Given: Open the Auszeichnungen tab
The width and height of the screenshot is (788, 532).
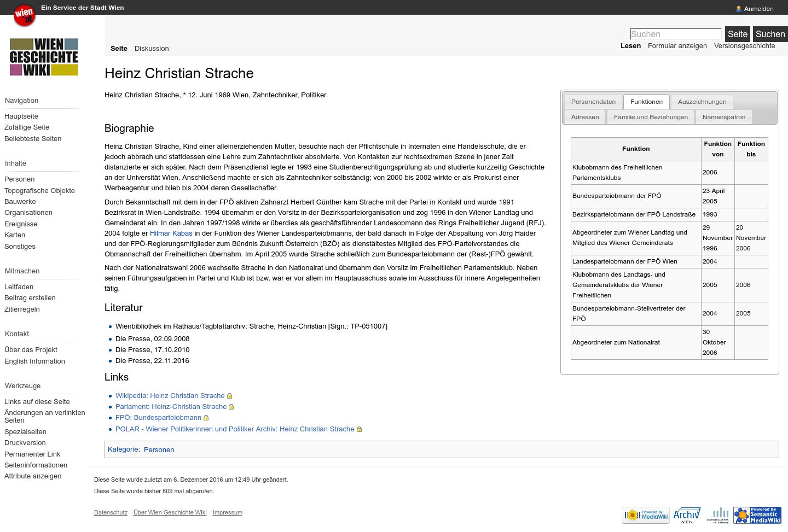Looking at the screenshot, I should tap(702, 102).
